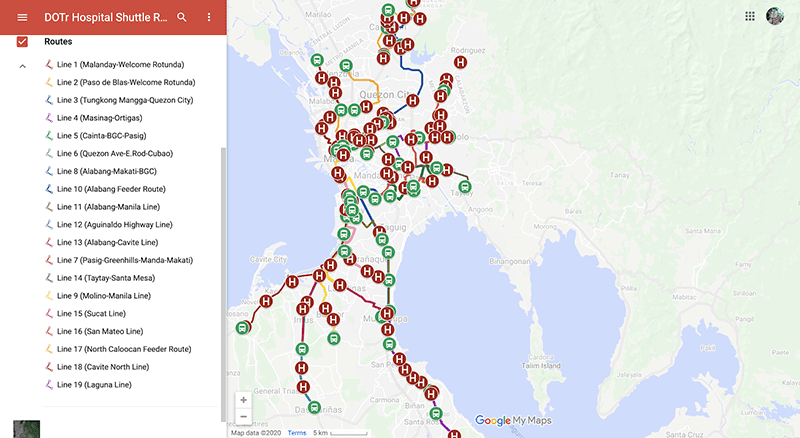800x438 pixels.
Task: Click the Line 3 blue route icon
Action: pyautogui.click(x=49, y=100)
